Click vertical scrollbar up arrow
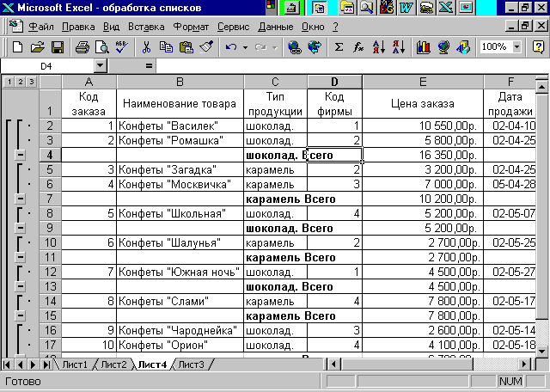Screen dimensions: 550x392 pos(542,86)
